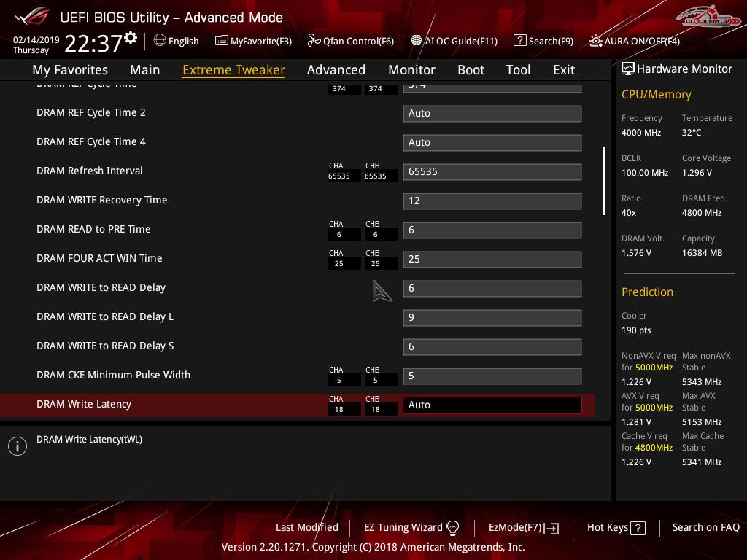Open the Search on FAQ link
The image size is (747, 560).
pyautogui.click(x=705, y=527)
